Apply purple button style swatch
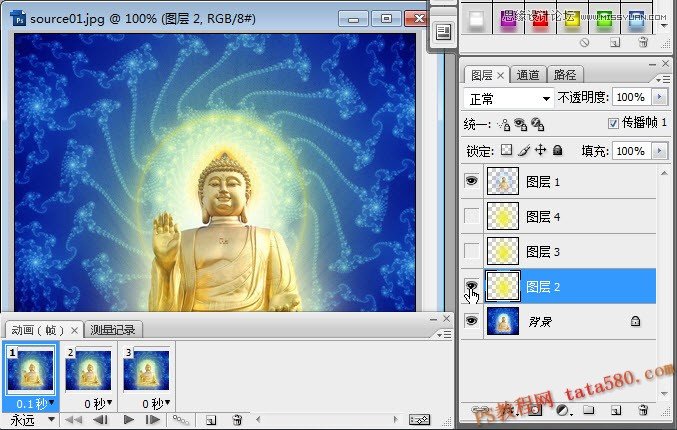Image resolution: width=677 pixels, height=430 pixels. pyautogui.click(x=509, y=20)
